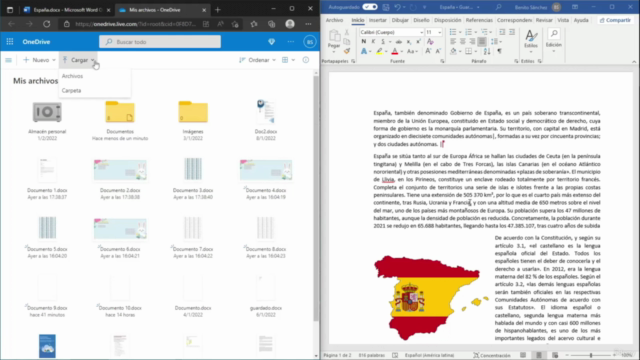Toggle show paragraph marks (¶)
Image resolution: width=640 pixels, height=360 pixels.
[499, 51]
